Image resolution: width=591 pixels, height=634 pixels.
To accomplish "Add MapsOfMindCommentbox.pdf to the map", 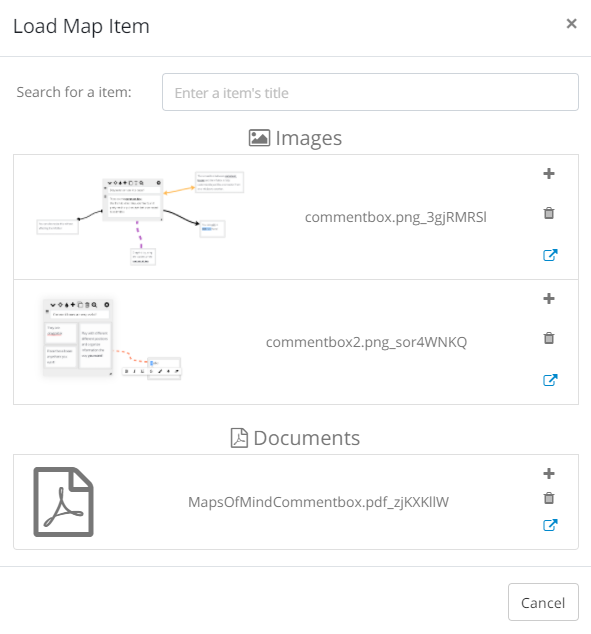I will coord(549,473).
